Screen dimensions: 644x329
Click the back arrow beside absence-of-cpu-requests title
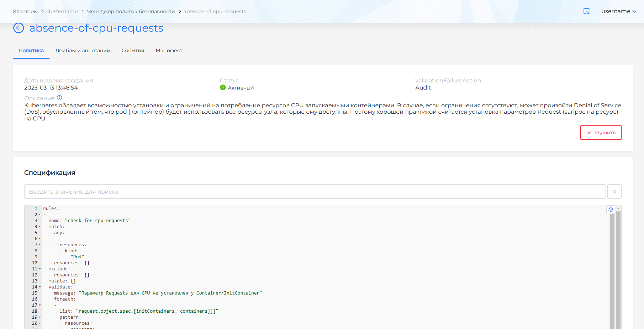tap(19, 28)
